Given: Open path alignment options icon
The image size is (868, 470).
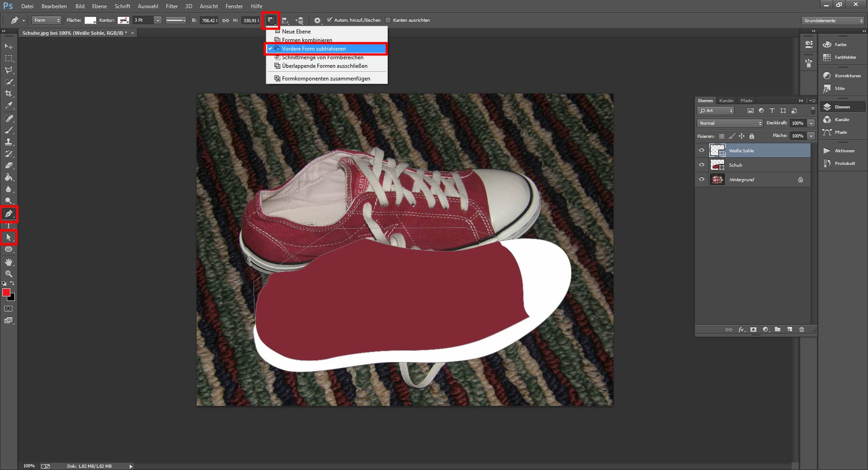Looking at the screenshot, I should 285,20.
